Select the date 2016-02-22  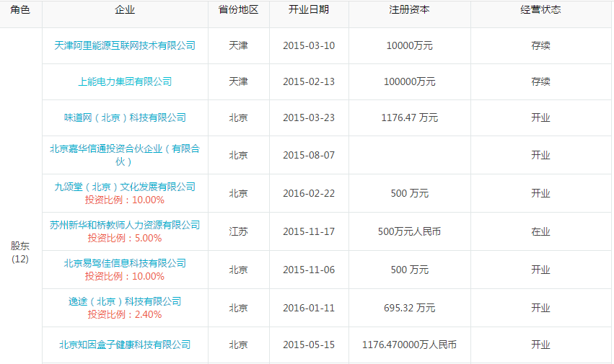pos(309,193)
